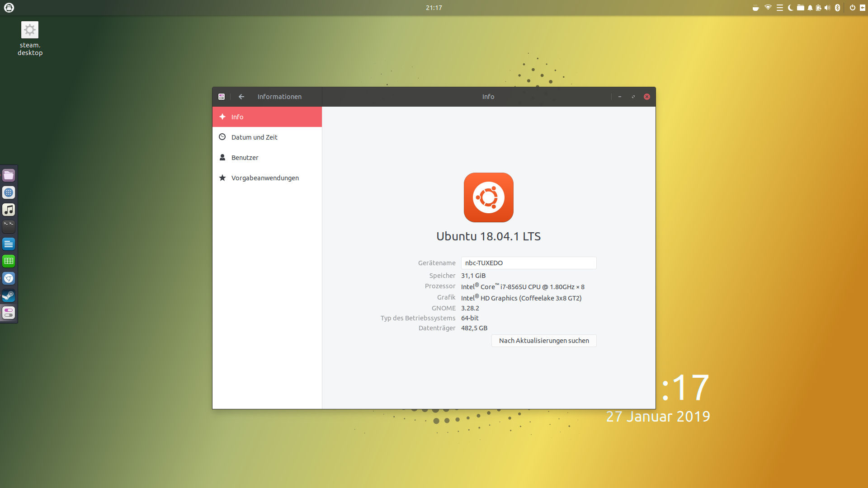Open the steam.desktop file on the desktop
Image resolution: width=868 pixels, height=488 pixels.
30,30
